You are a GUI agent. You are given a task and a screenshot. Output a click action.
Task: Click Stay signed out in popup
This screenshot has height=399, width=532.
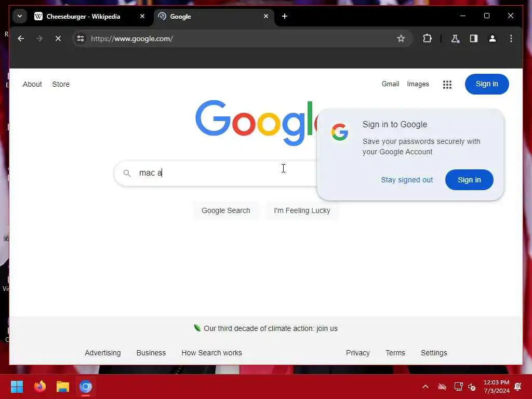point(407,180)
